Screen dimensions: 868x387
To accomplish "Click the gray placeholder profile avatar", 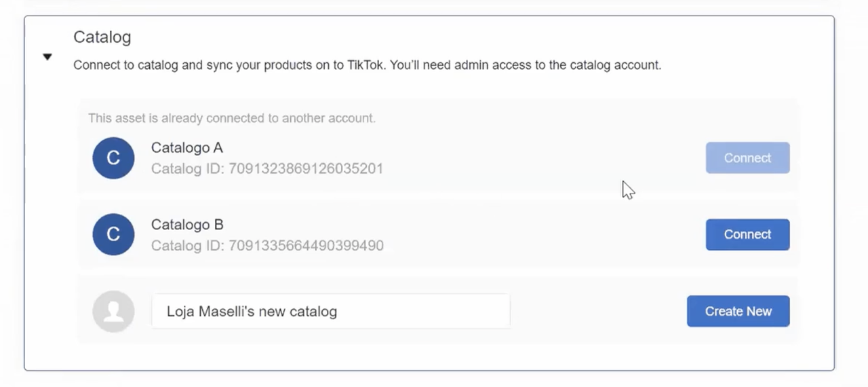I will [113, 312].
